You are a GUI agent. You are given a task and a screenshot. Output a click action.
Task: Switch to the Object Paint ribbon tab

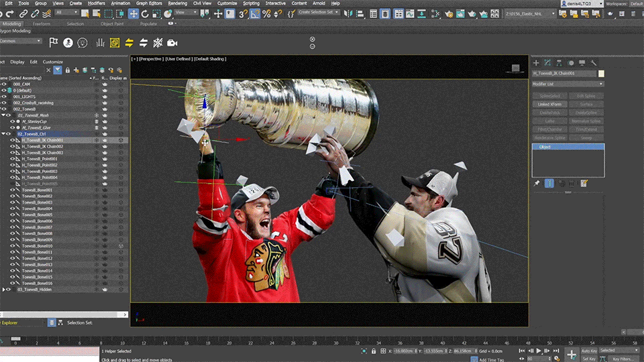pyautogui.click(x=112, y=24)
